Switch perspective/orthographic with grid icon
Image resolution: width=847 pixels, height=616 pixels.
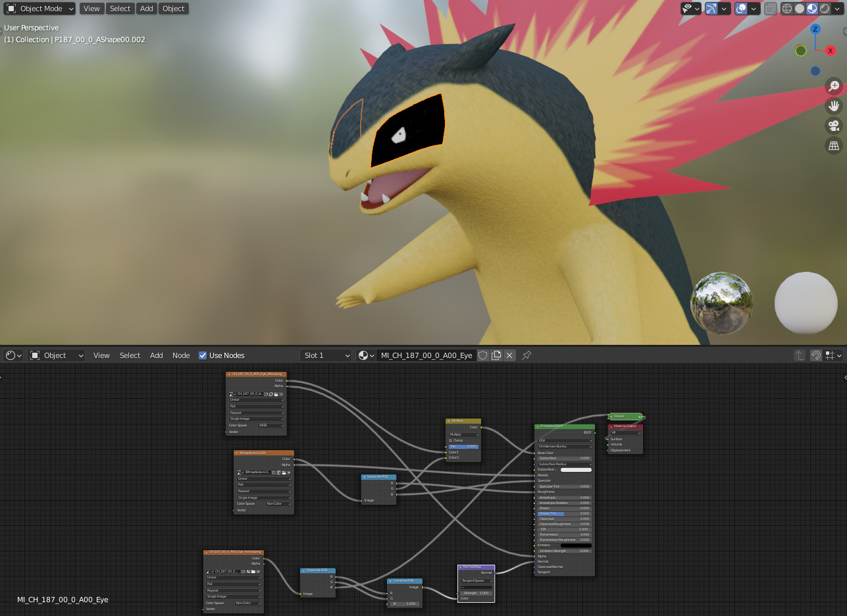[x=834, y=145]
